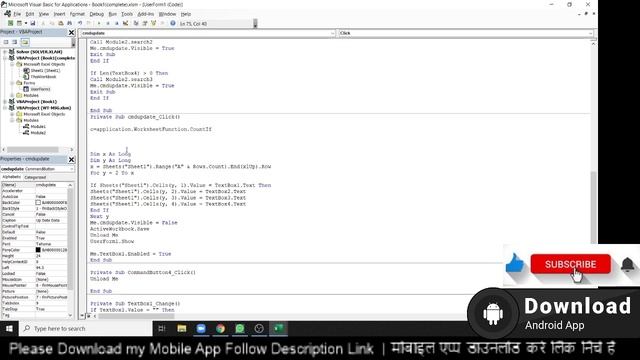Open File Explorer from the taskbar
Screen dimensions: 640x360
[x=182, y=329]
